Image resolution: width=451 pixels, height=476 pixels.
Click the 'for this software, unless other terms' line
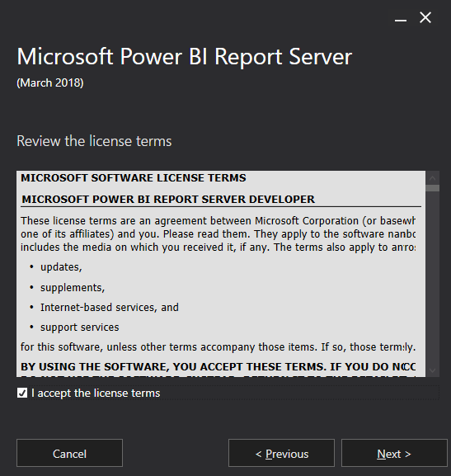[x=218, y=347]
